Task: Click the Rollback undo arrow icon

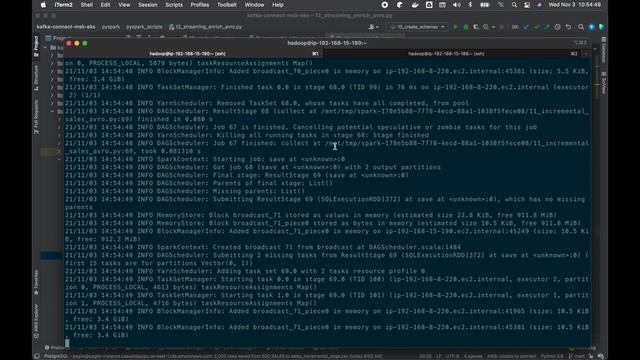Action: tap(568, 27)
